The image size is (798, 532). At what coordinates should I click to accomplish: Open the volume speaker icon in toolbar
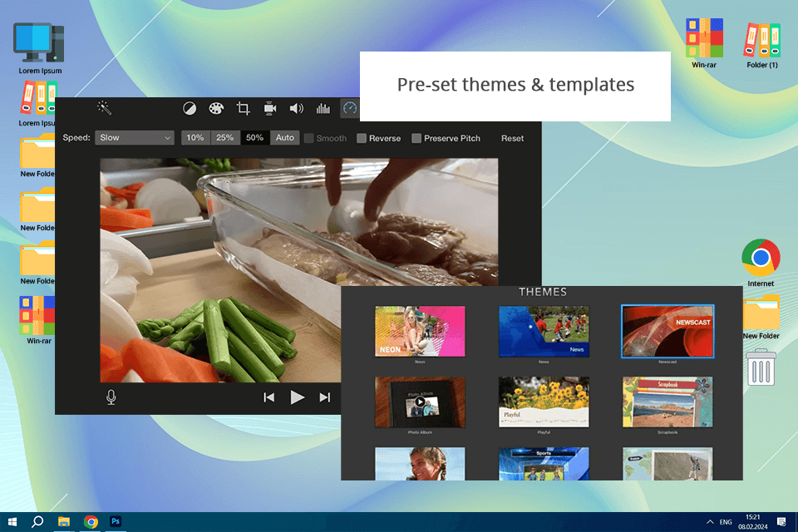[x=296, y=108]
